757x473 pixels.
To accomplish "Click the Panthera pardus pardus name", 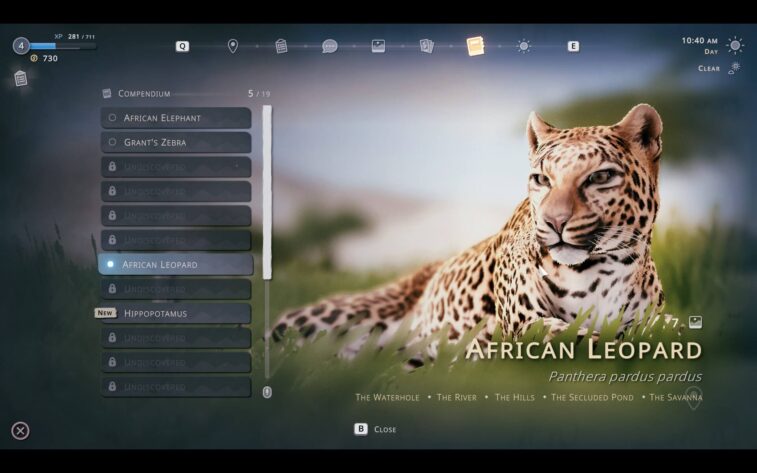I will coord(625,376).
